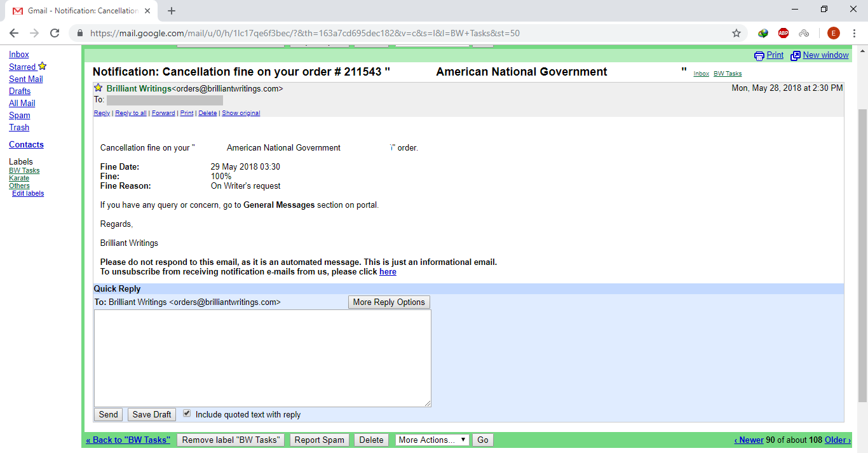Open a new browser tab with plus icon
868x453 pixels.
[172, 11]
